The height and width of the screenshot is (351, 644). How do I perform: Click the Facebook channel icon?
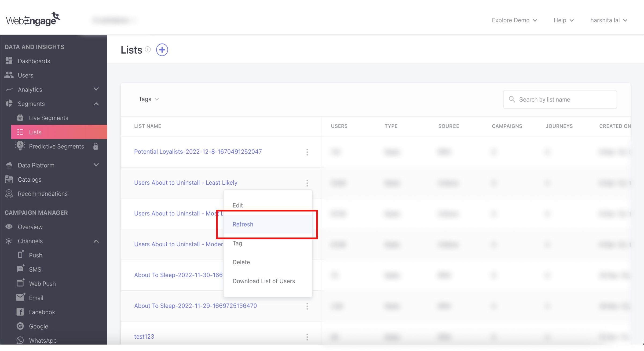pyautogui.click(x=20, y=312)
